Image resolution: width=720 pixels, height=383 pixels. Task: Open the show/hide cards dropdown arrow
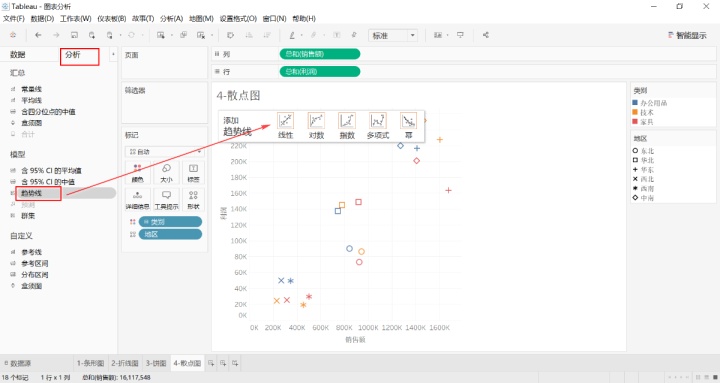point(447,35)
